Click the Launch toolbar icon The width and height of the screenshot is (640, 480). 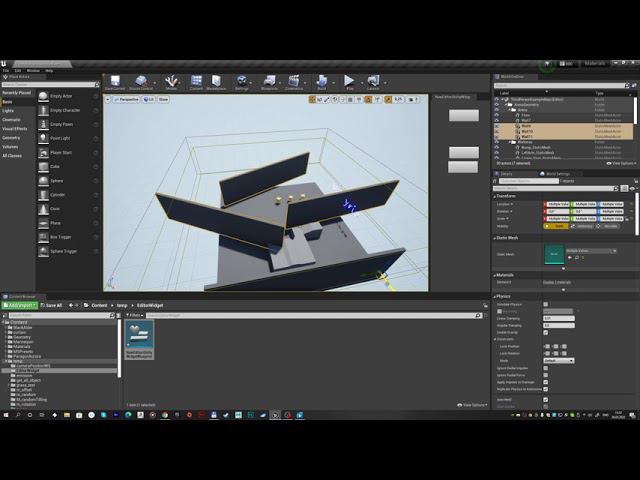click(x=373, y=81)
